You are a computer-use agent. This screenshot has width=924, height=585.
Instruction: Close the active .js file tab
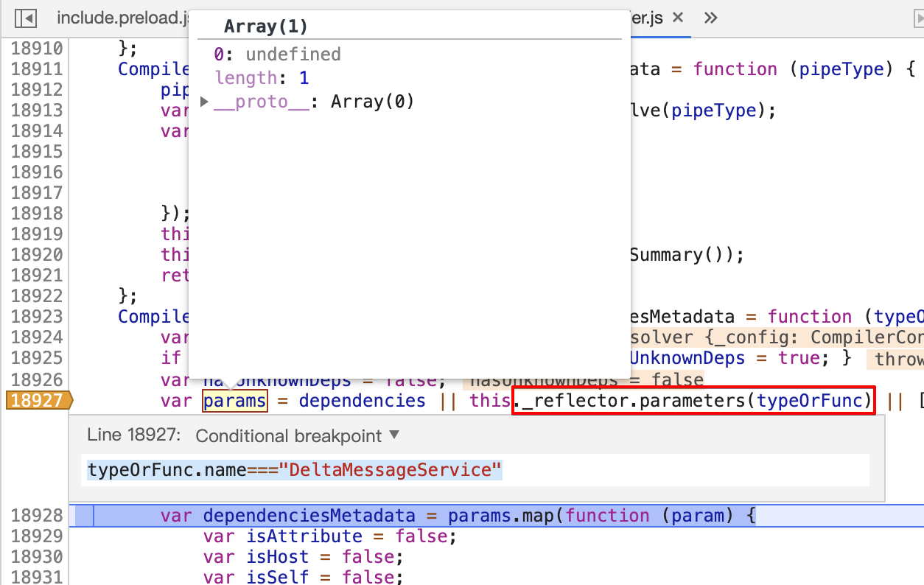pos(678,18)
